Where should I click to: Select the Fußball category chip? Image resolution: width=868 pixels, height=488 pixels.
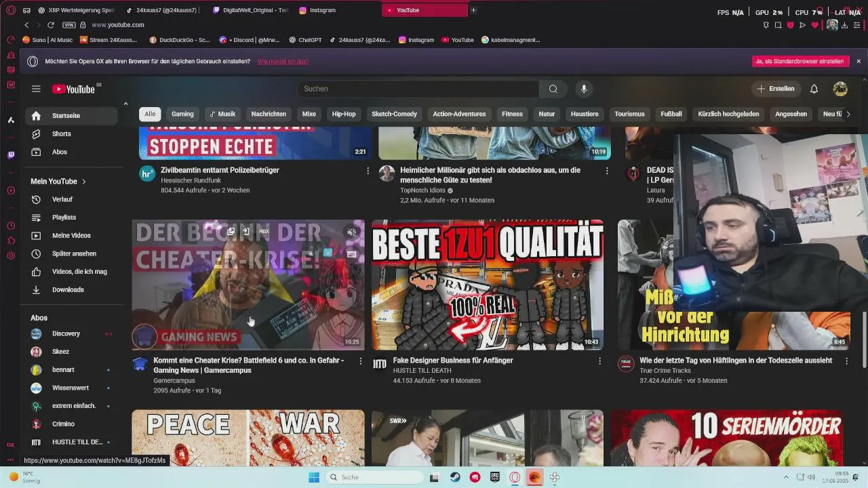[671, 114]
